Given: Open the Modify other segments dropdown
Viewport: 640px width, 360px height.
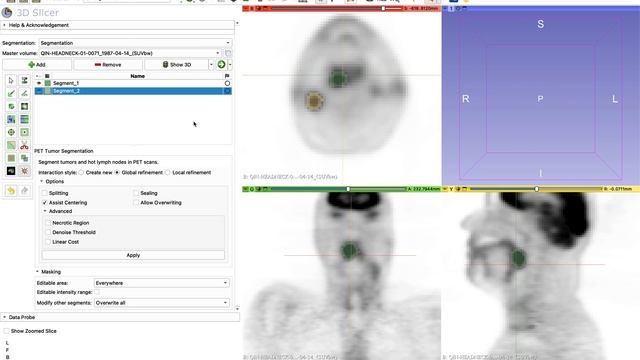Looking at the screenshot, I should pyautogui.click(x=161, y=303).
